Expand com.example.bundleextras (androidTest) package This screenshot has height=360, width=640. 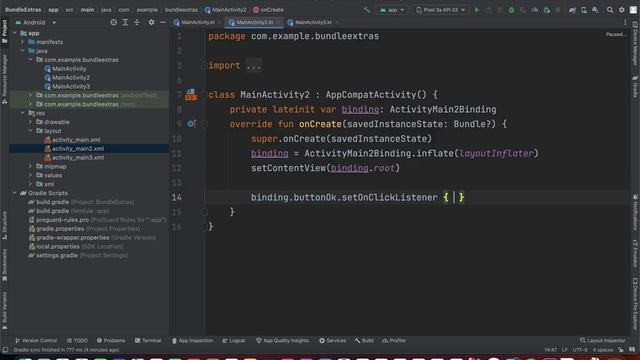pos(30,95)
